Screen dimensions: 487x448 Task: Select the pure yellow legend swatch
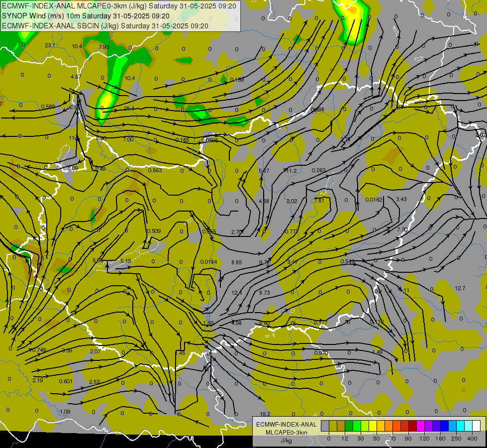tap(373, 426)
